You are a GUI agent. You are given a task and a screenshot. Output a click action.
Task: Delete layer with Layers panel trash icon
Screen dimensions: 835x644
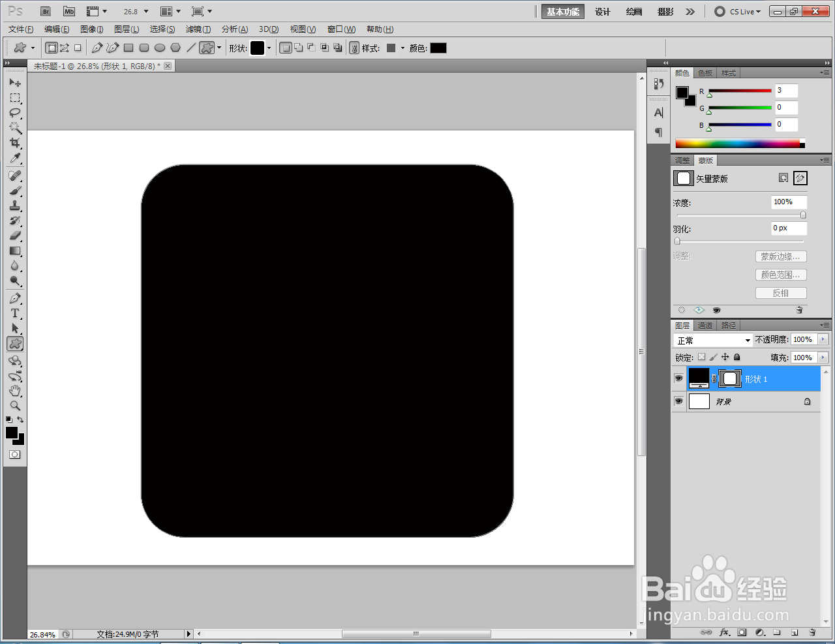point(812,632)
